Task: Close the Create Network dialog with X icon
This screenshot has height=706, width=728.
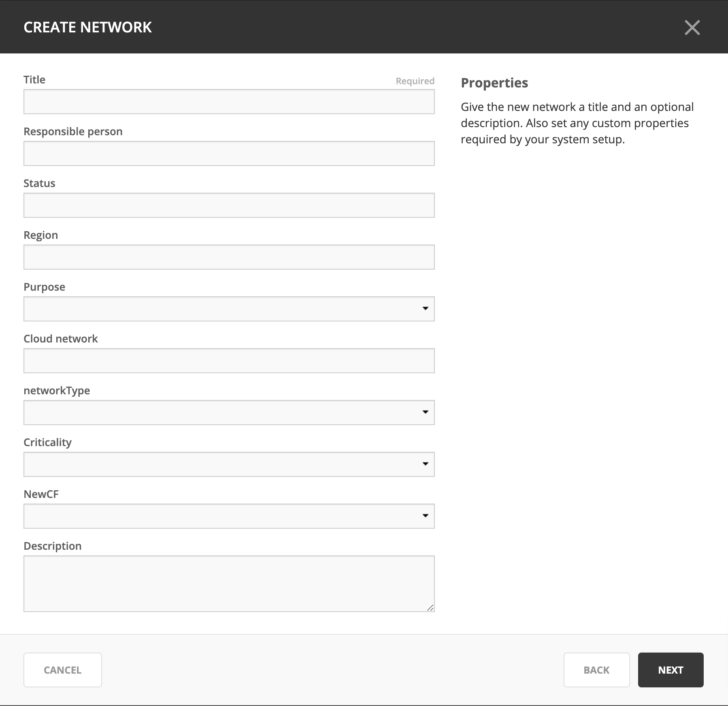Action: 692,28
